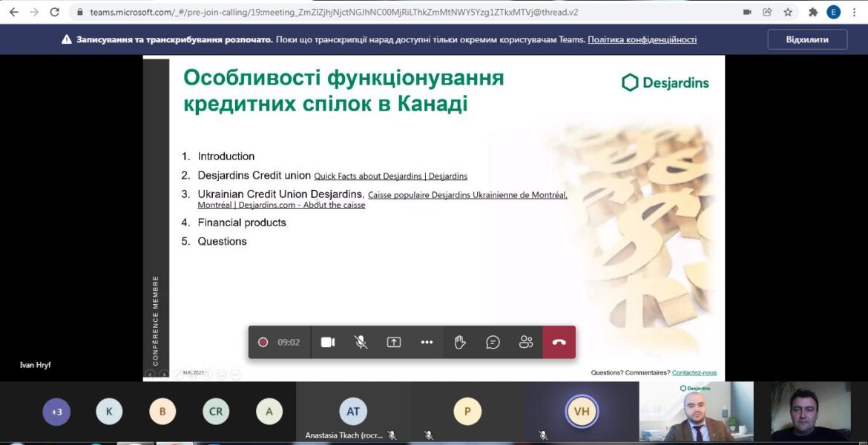Viewport: 868px width, 445px height.
Task: Select participant avatar A
Action: (269, 412)
